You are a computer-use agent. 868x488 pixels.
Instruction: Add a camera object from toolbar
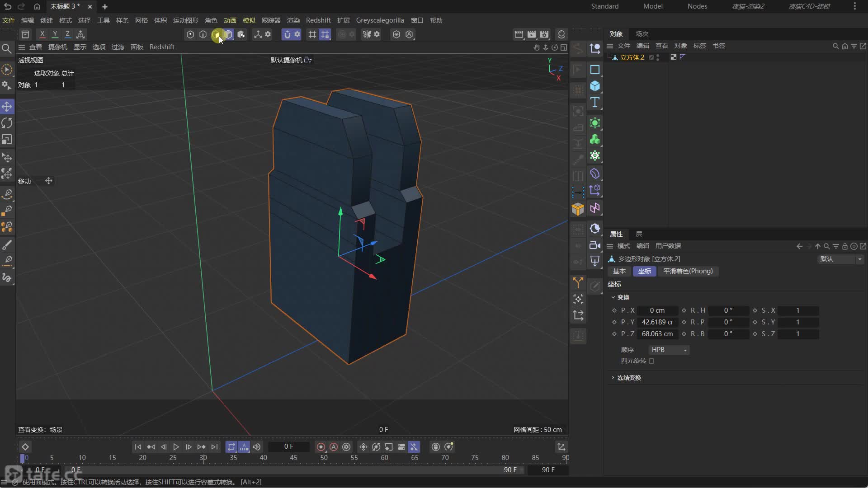pos(595,245)
